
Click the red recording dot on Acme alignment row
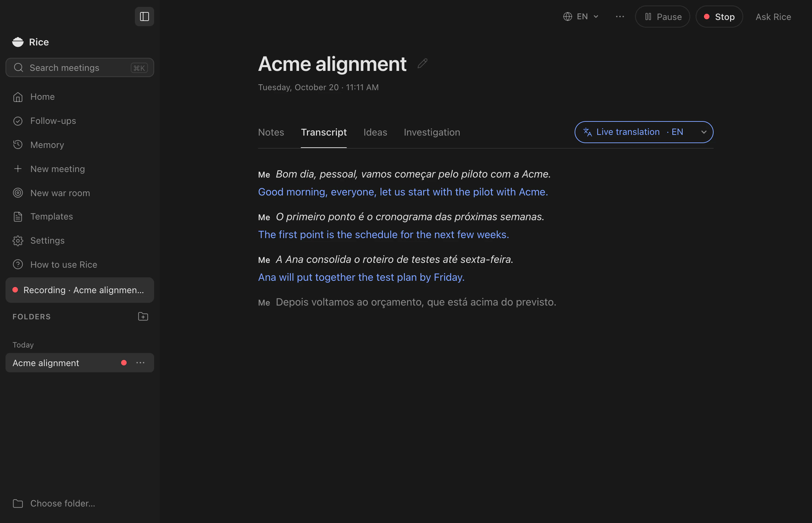pos(124,363)
